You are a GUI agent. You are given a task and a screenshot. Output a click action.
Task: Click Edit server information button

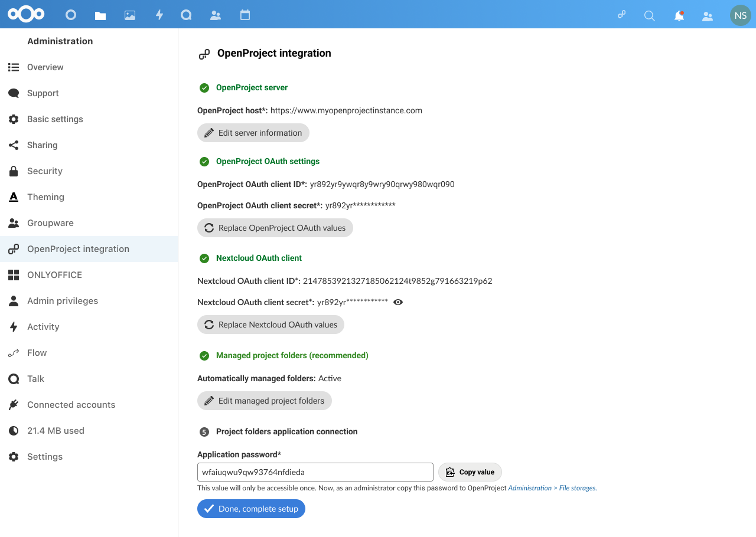[x=253, y=133]
